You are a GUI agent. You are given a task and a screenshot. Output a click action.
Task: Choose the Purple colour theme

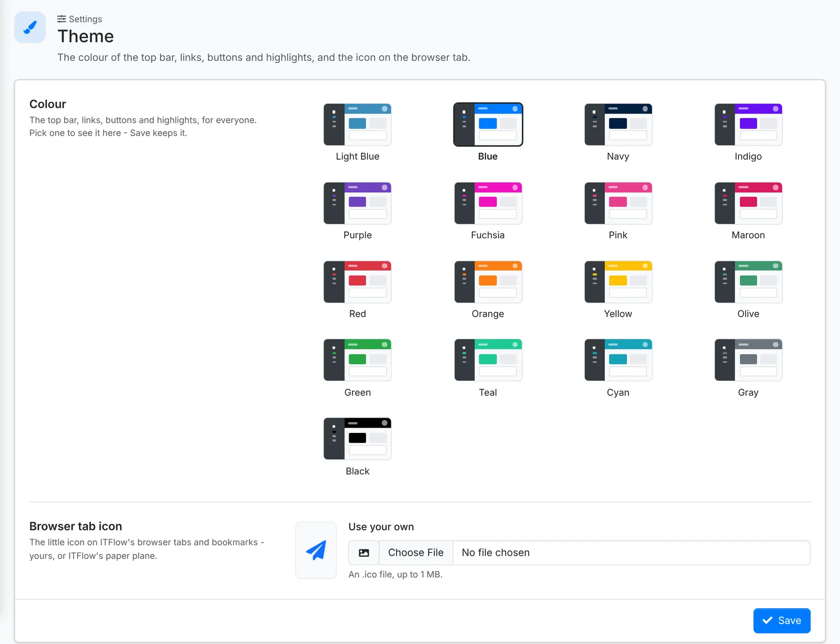click(358, 203)
